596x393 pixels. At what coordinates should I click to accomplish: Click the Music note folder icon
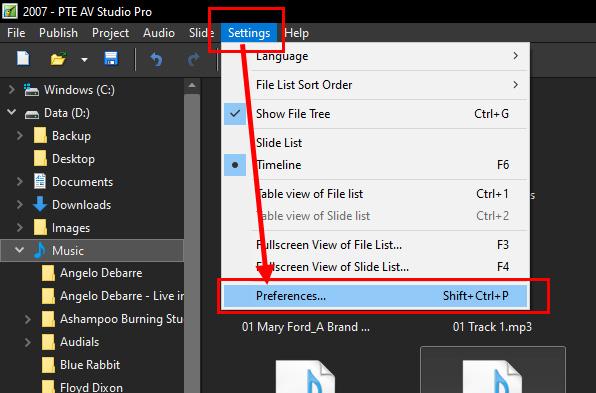point(40,250)
